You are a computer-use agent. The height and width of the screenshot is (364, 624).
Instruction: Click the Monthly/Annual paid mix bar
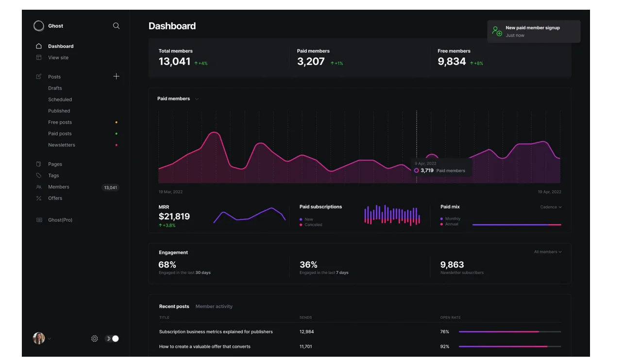coord(517,224)
